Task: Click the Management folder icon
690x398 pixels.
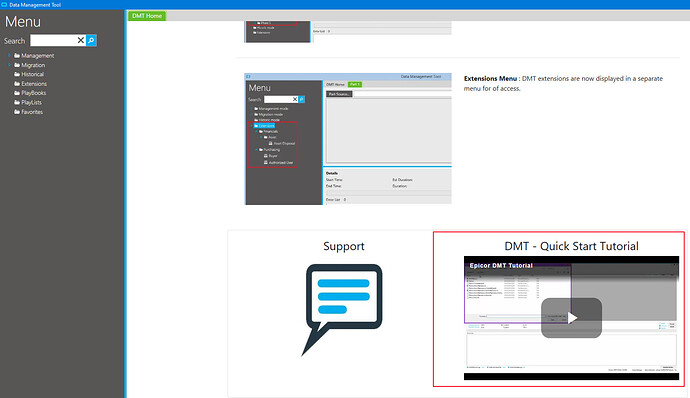Action: 17,56
